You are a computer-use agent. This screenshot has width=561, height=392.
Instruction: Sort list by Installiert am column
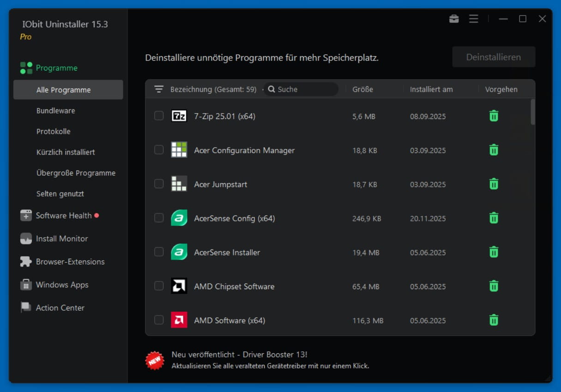[x=431, y=89]
